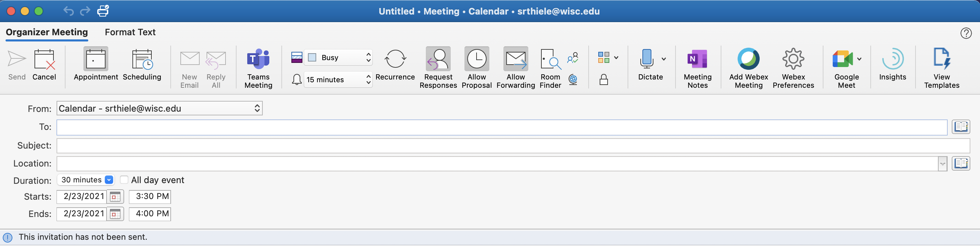Click View Templates icon
The image size is (980, 246).
point(942,59)
